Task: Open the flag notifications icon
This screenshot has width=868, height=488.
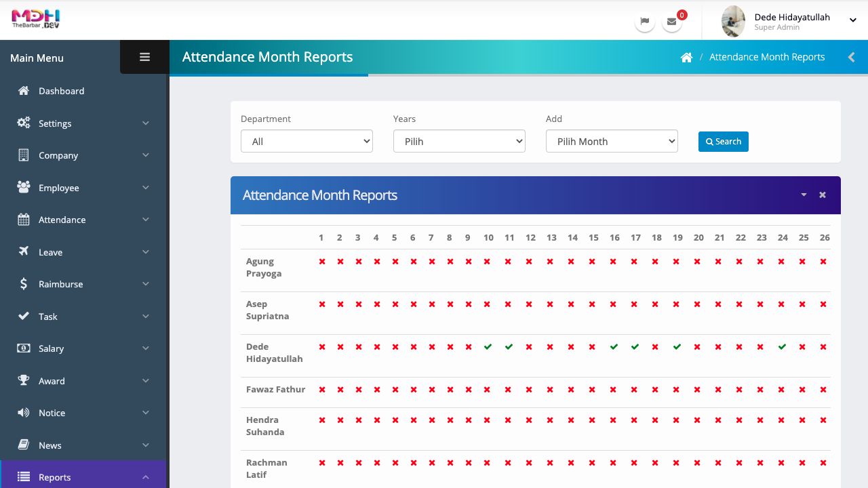Action: tap(644, 21)
